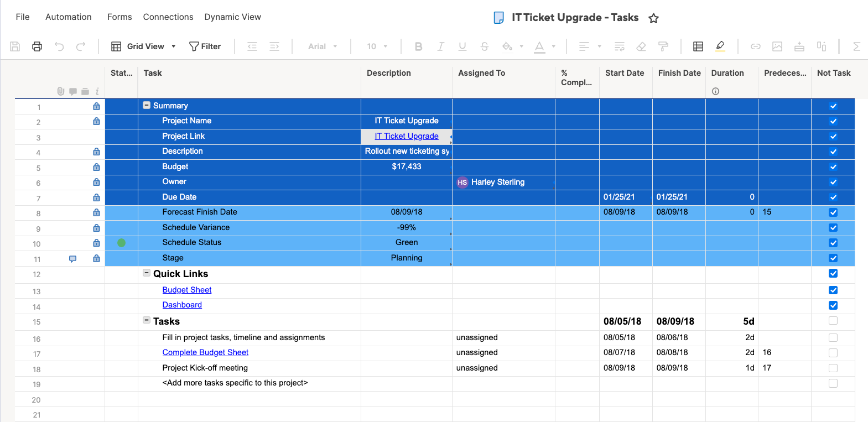The height and width of the screenshot is (422, 868).
Task: Click comments column speech bubble icon
Action: point(73,91)
